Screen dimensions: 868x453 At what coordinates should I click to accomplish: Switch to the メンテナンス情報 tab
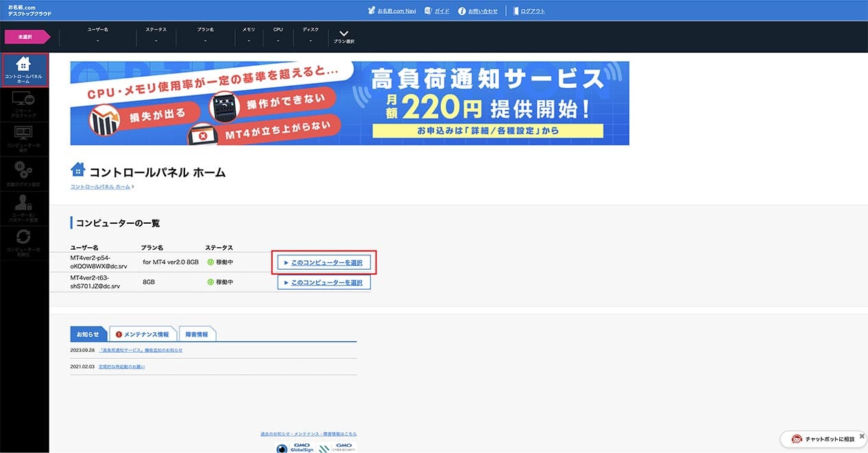click(x=143, y=334)
